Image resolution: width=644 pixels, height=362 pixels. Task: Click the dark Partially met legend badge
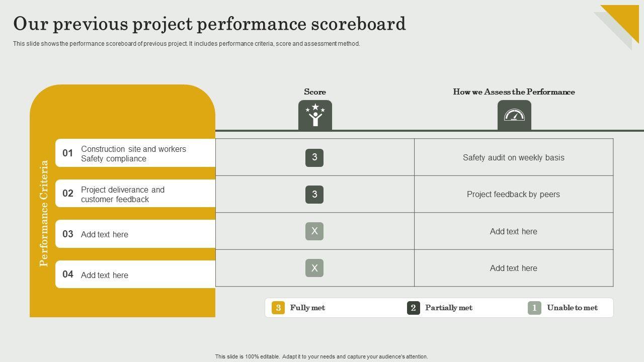[x=414, y=308]
